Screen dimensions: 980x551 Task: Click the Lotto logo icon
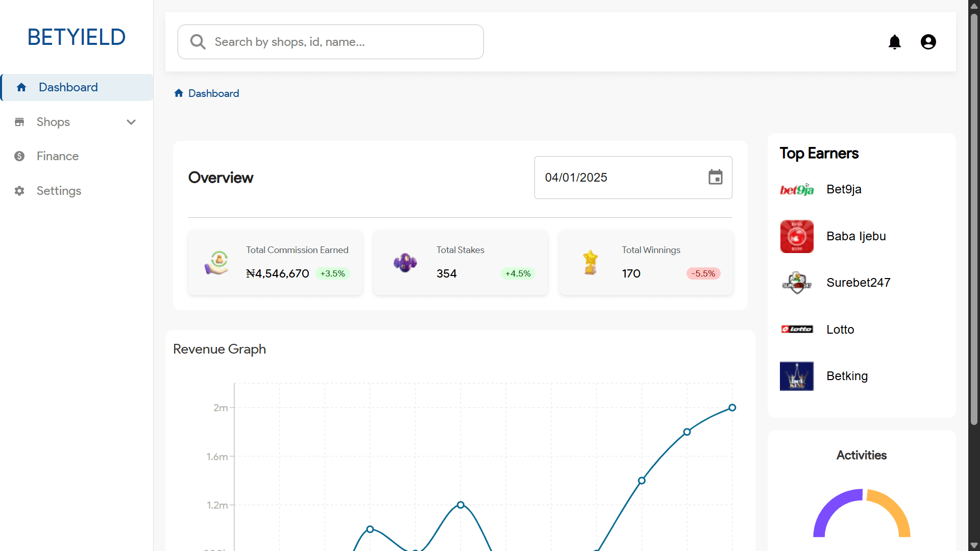(797, 329)
